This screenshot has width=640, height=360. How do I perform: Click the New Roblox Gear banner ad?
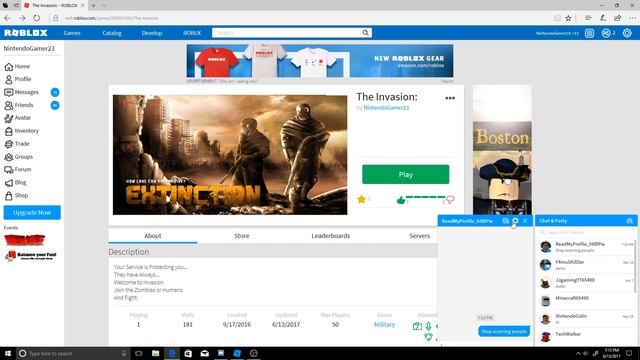(320, 61)
